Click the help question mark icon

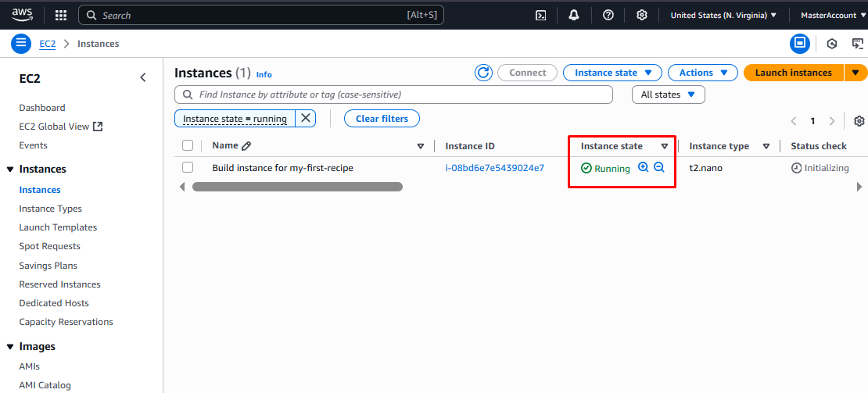point(608,15)
